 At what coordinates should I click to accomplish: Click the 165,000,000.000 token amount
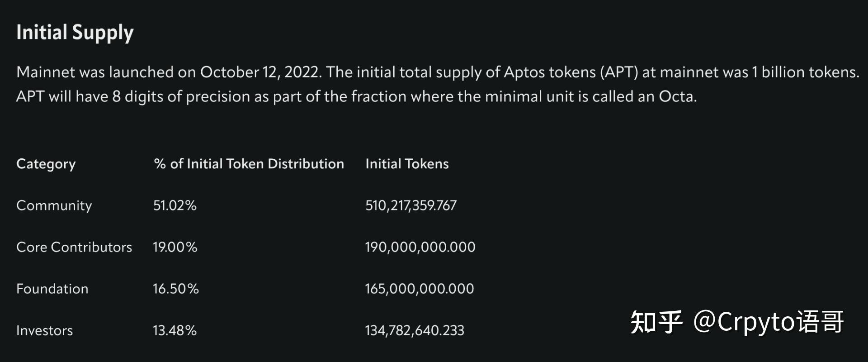tap(420, 289)
